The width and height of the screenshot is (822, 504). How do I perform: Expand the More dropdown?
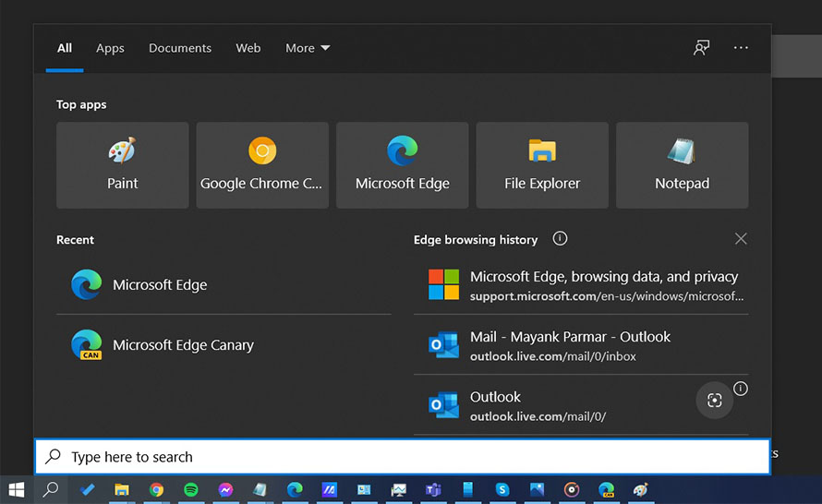[308, 48]
